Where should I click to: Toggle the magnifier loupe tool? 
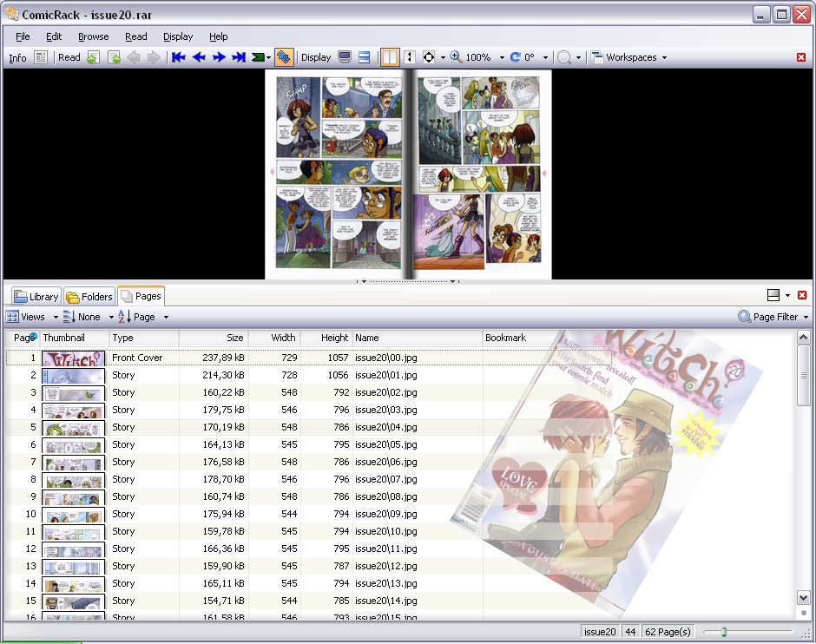click(x=564, y=57)
